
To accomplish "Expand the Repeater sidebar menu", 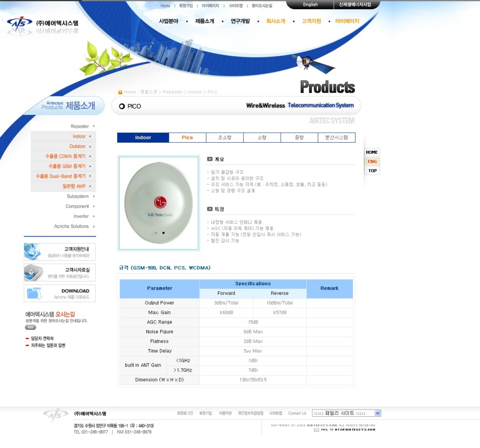I will 82,126.
